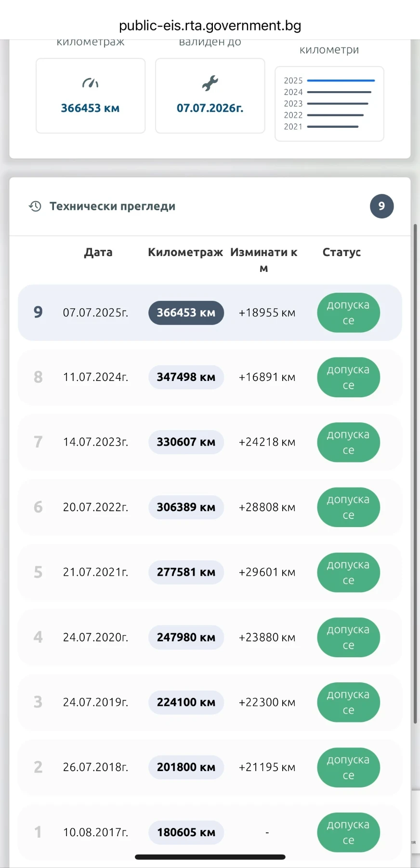Click the Километраж column header
The width and height of the screenshot is (420, 868).
pyautogui.click(x=185, y=252)
